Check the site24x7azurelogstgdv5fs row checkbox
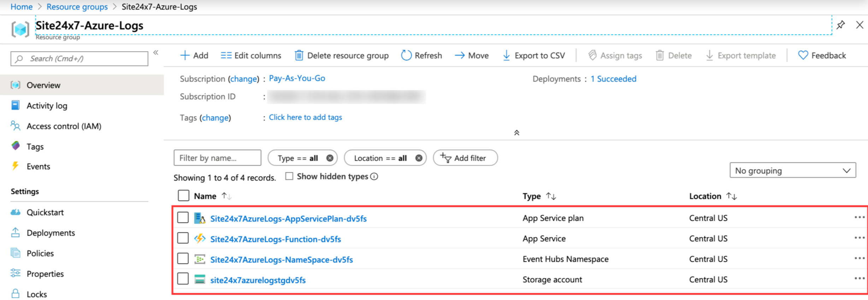The image size is (868, 300). 183,279
